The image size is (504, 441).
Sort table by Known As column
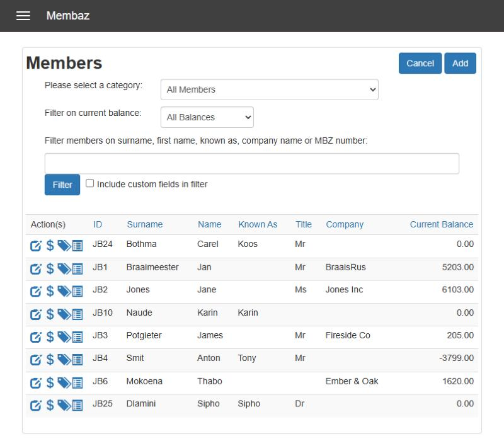[258, 224]
